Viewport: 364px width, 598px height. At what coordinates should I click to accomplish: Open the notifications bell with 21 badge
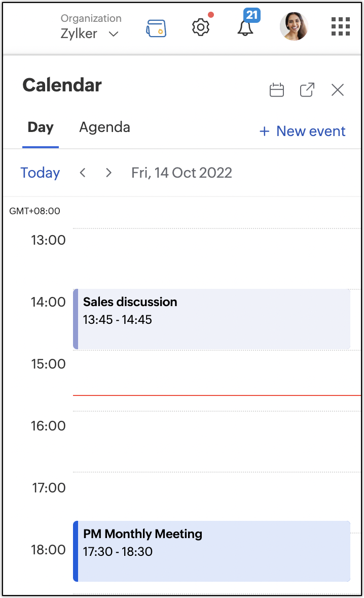coord(245,28)
